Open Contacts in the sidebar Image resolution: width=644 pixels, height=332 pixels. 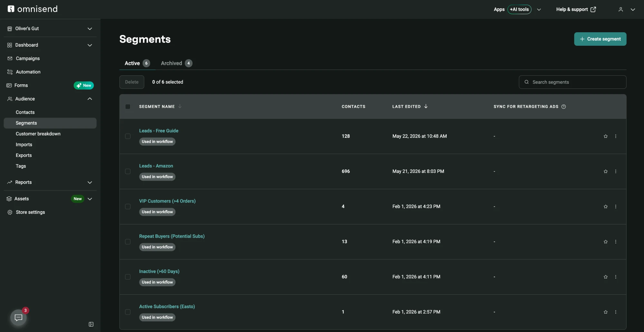(25, 112)
